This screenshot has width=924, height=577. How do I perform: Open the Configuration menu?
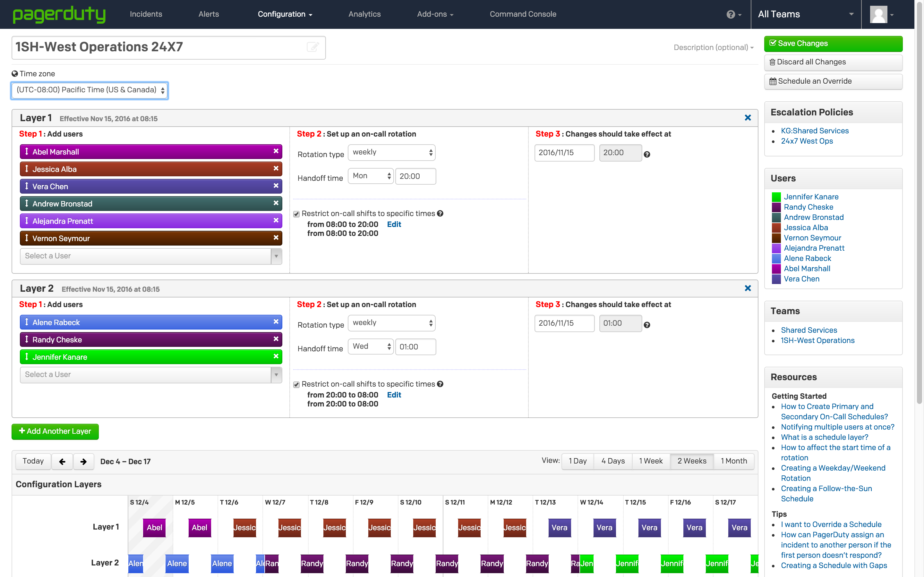tap(285, 14)
